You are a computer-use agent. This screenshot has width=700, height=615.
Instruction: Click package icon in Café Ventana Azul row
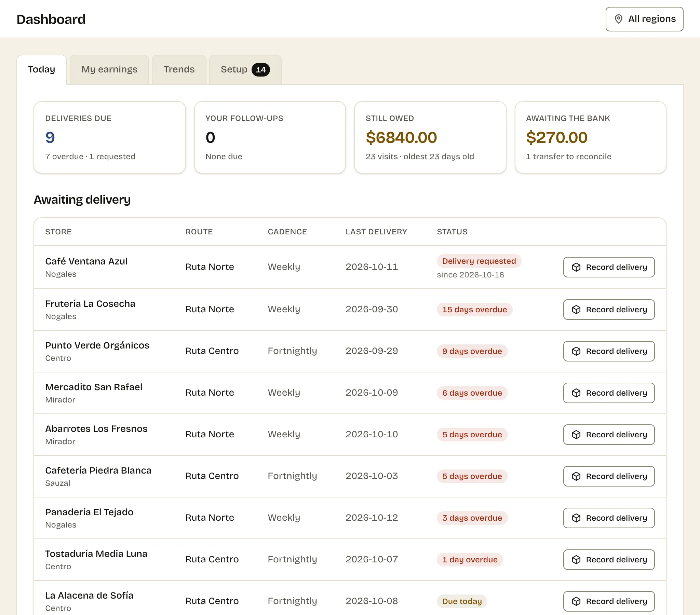(576, 268)
